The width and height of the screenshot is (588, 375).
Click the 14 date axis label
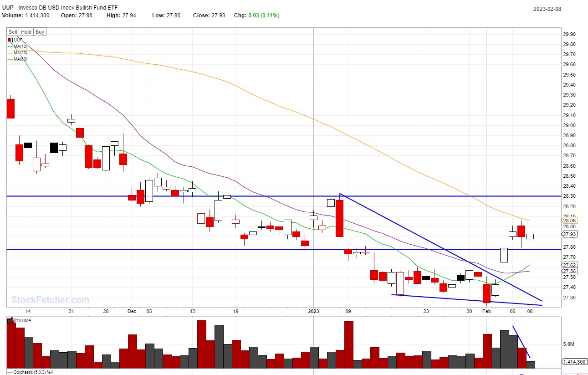click(x=28, y=312)
